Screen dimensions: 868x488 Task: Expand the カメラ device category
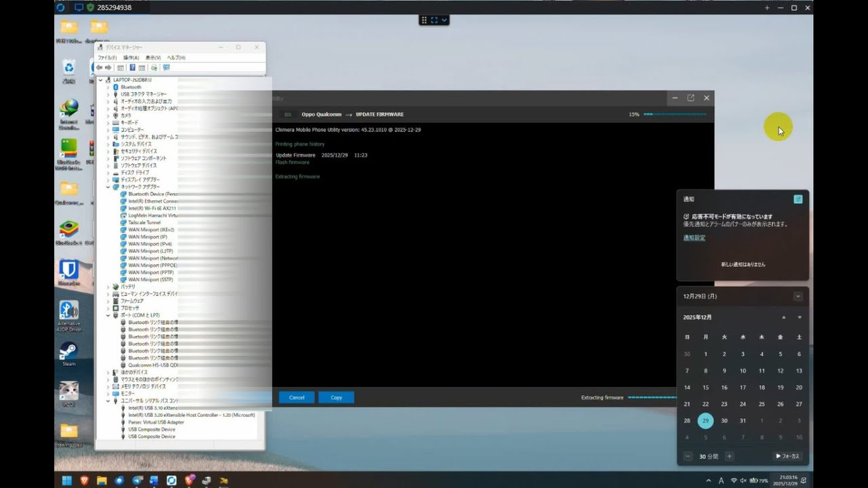(108, 115)
